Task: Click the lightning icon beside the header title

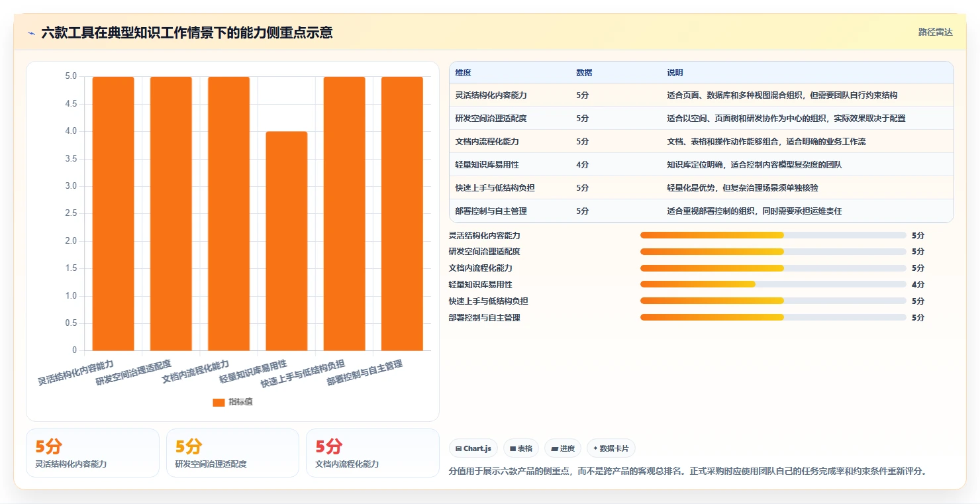Action: tap(32, 33)
